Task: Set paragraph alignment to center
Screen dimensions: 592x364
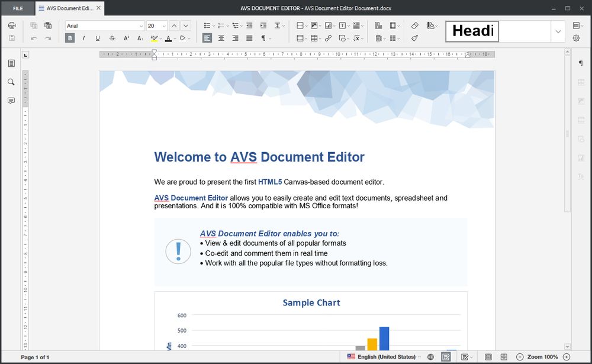Action: point(221,38)
